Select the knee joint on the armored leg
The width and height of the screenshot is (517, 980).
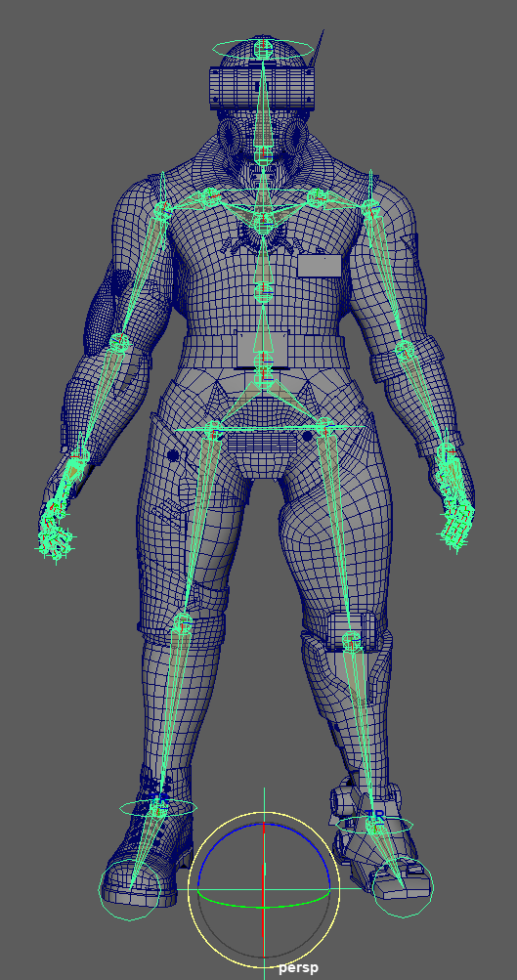pyautogui.click(x=352, y=641)
